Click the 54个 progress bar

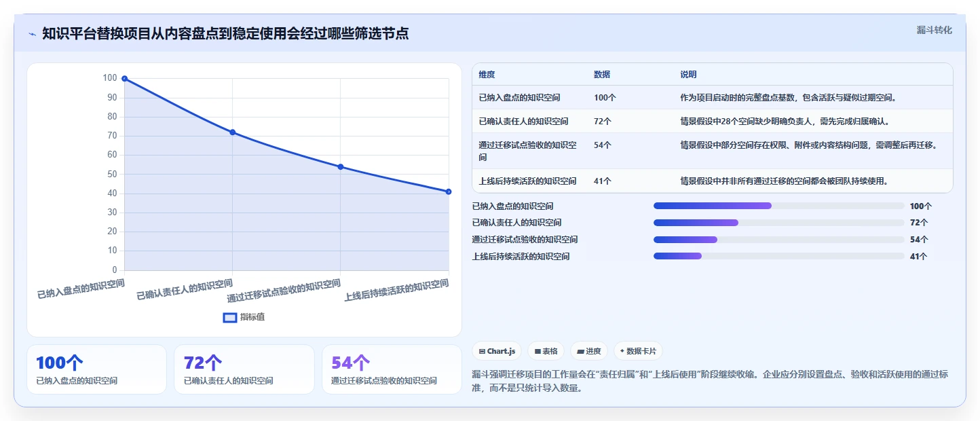[778, 240]
